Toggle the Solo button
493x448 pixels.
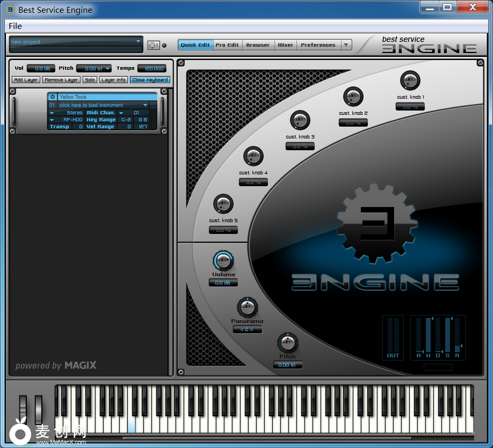pyautogui.click(x=90, y=80)
